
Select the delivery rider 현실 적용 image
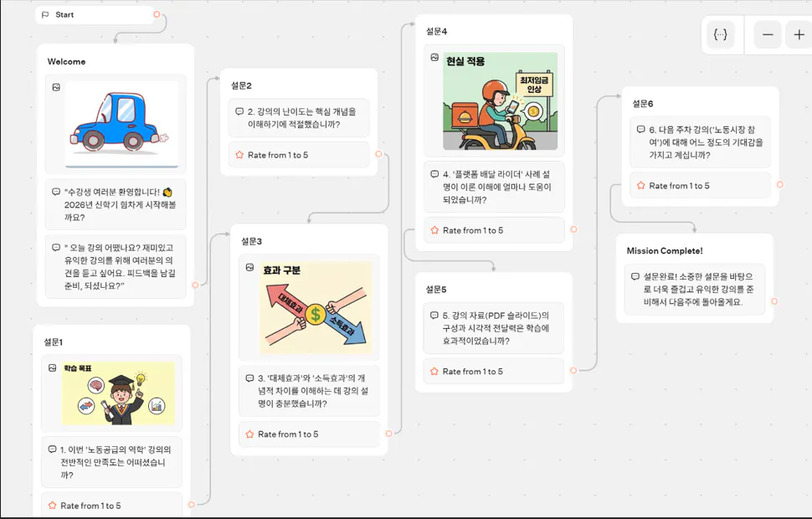[501, 101]
